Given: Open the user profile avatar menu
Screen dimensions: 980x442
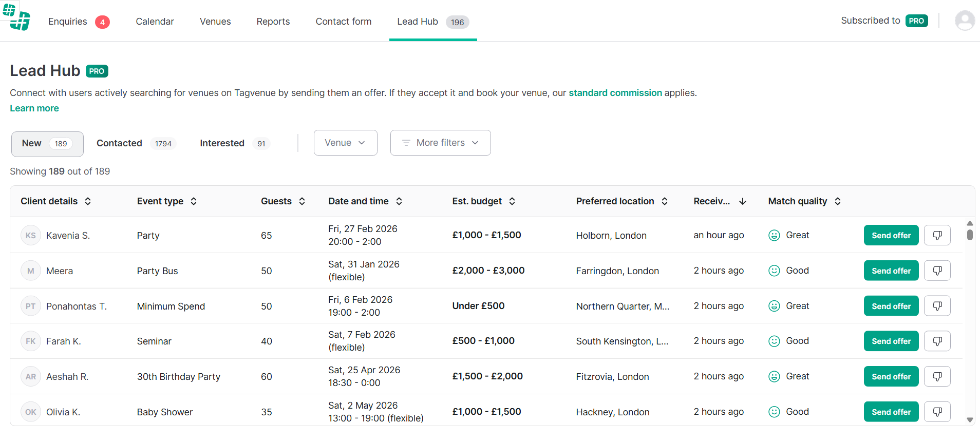Looking at the screenshot, I should coord(965,21).
